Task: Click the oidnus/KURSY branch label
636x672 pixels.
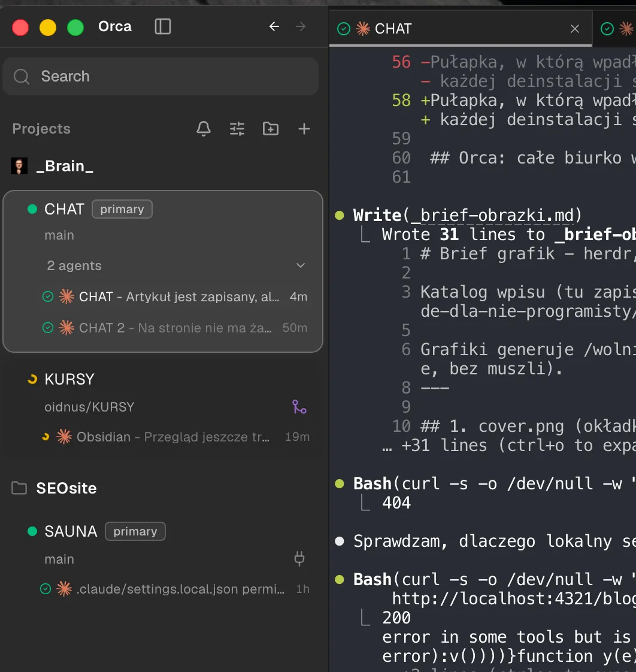Action: click(90, 407)
